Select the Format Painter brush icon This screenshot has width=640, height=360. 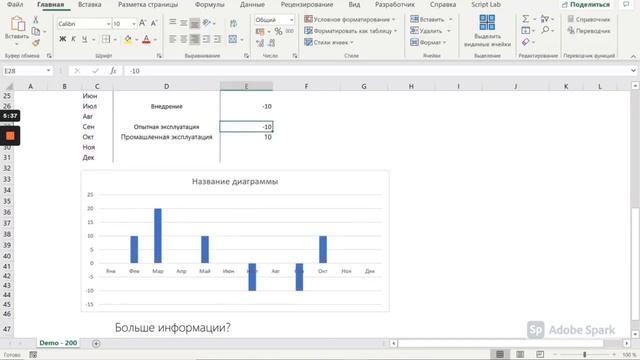click(x=36, y=42)
